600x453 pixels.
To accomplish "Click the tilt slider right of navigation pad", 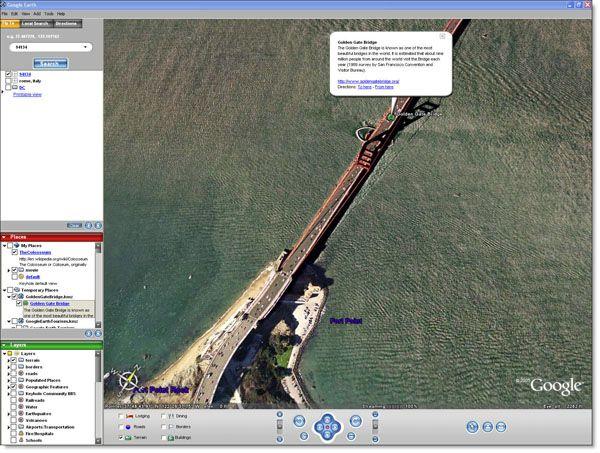I will coord(375,426).
